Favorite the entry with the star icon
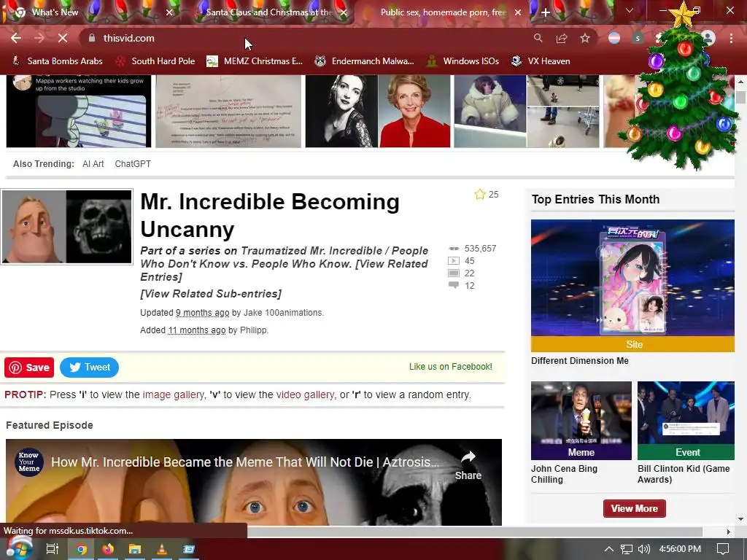The width and height of the screenshot is (747, 560). coord(480,194)
